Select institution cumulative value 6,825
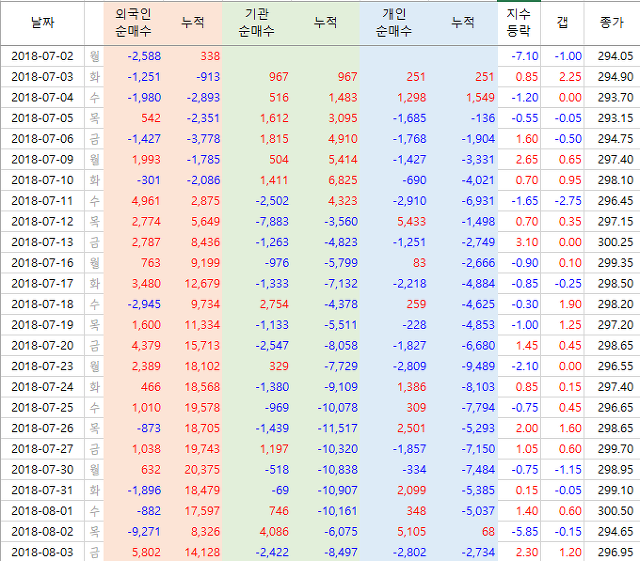Image resolution: width=640 pixels, height=561 pixels. pos(343,180)
